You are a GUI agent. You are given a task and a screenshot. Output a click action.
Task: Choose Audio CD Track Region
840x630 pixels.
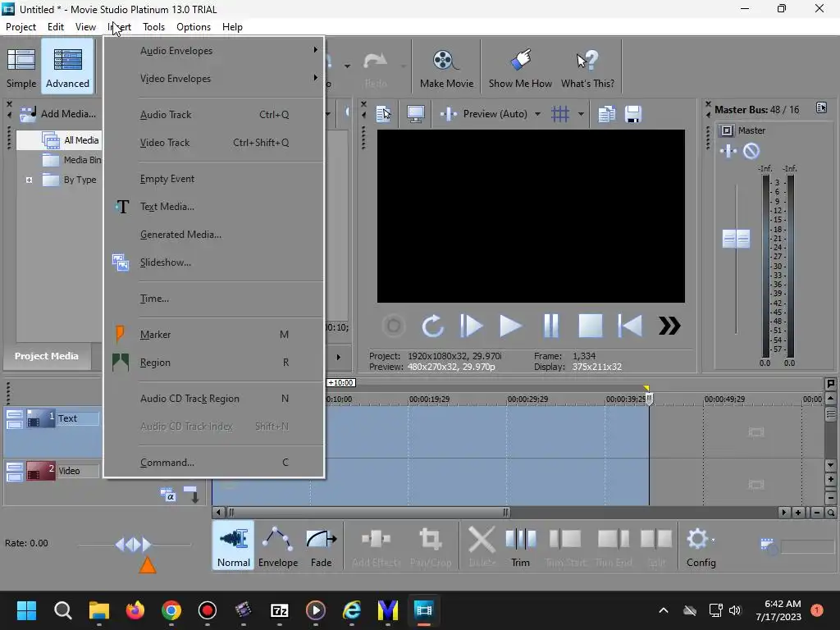[214, 399]
